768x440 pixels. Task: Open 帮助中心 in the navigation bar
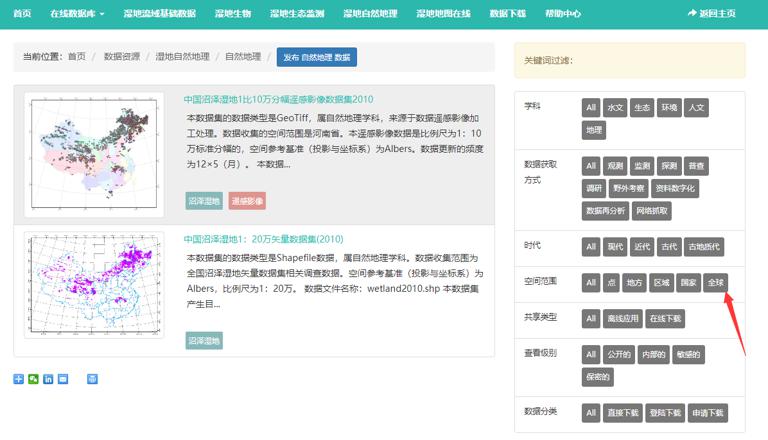pos(563,14)
